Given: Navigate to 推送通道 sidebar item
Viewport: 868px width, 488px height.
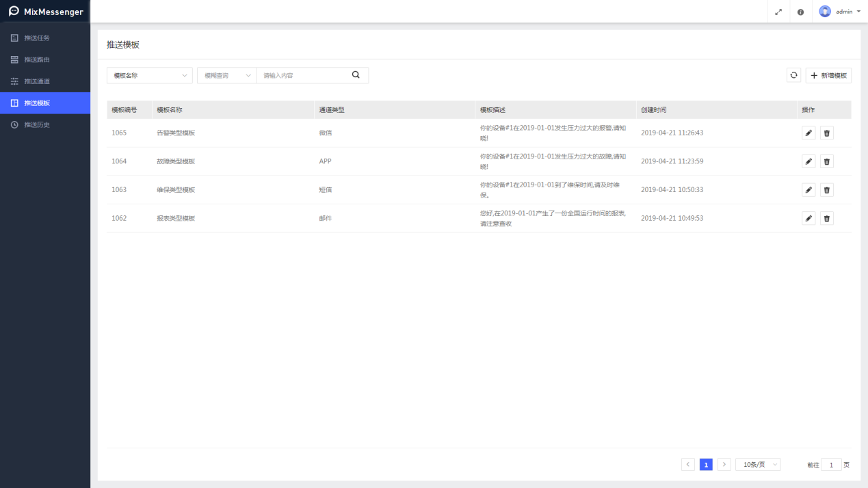Looking at the screenshot, I should tap(37, 81).
